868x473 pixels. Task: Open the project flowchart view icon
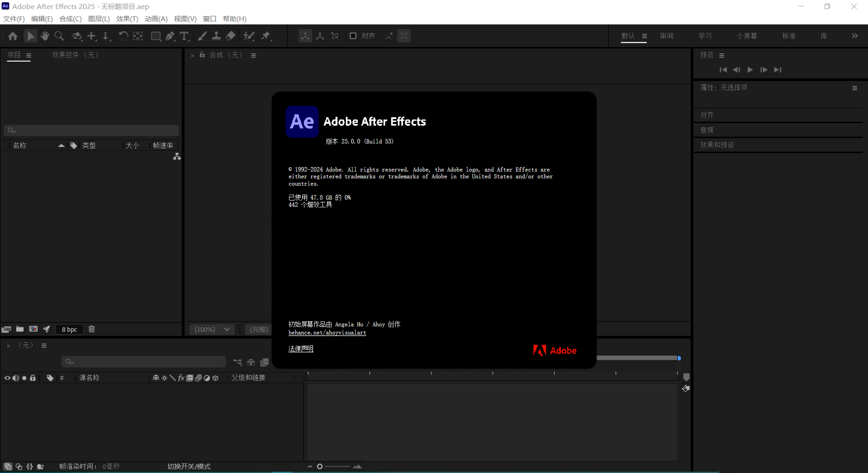pos(177,156)
